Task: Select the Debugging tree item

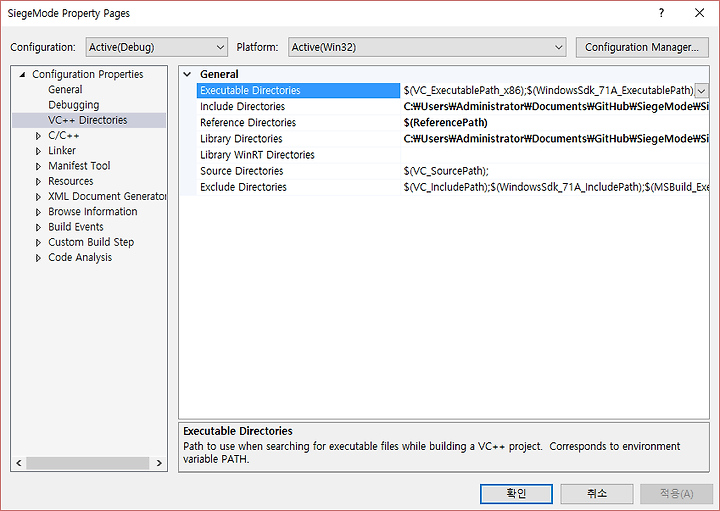Action: [x=73, y=105]
